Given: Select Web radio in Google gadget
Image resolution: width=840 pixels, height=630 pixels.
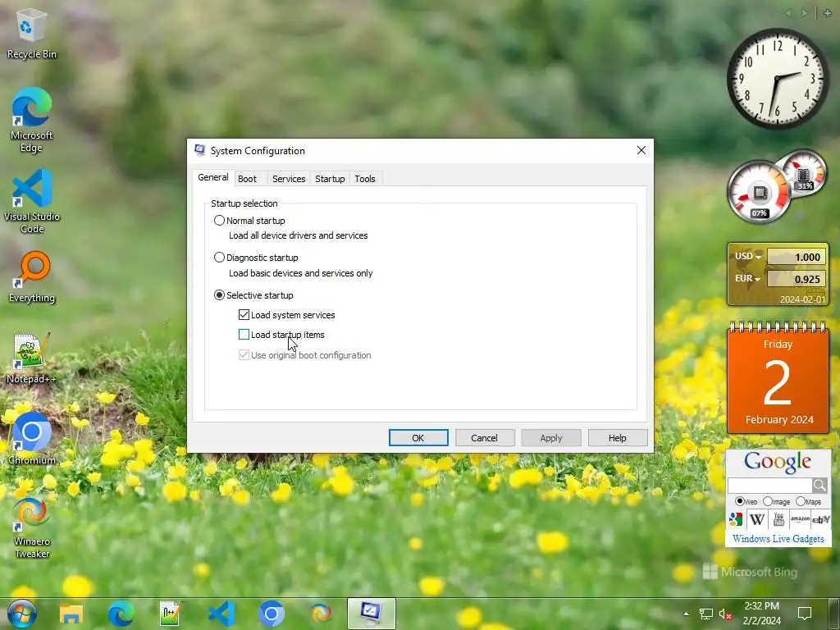Looking at the screenshot, I should tap(740, 501).
